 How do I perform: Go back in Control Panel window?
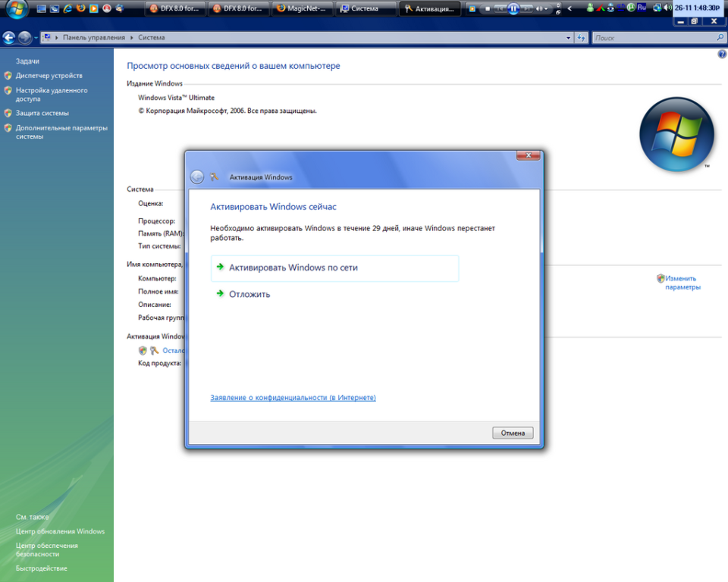9,38
